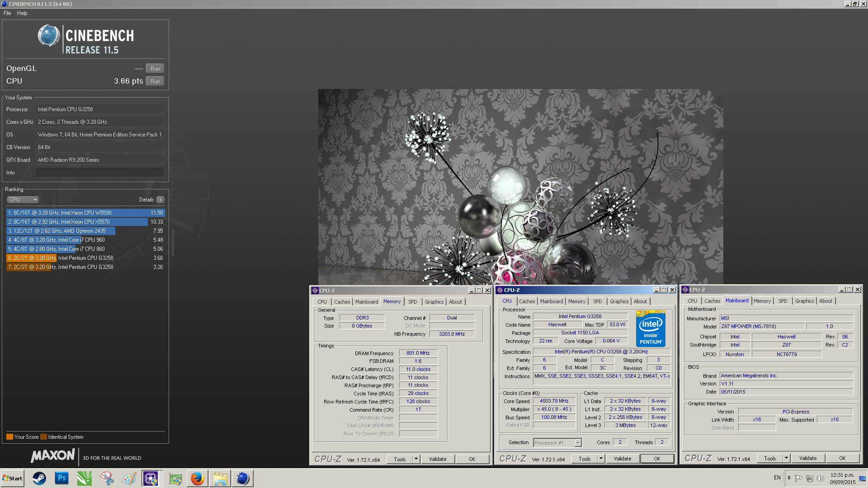Click the rendered Cinebench scene image

tap(520, 187)
